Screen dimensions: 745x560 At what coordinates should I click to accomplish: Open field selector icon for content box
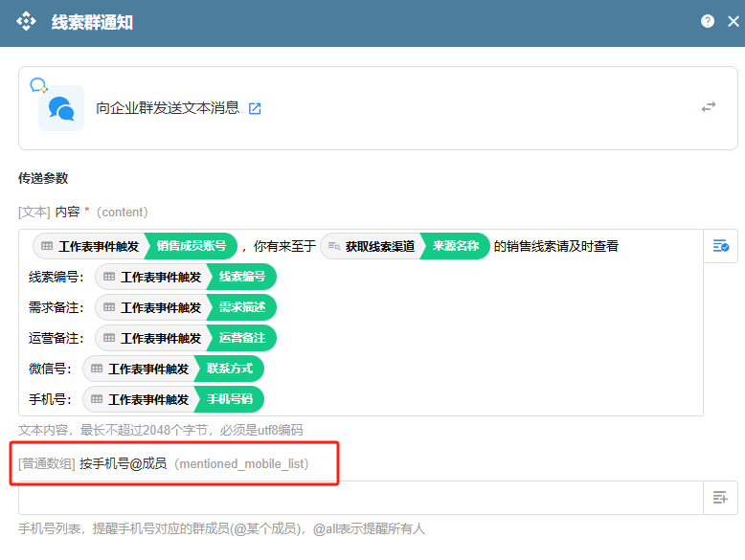720,246
